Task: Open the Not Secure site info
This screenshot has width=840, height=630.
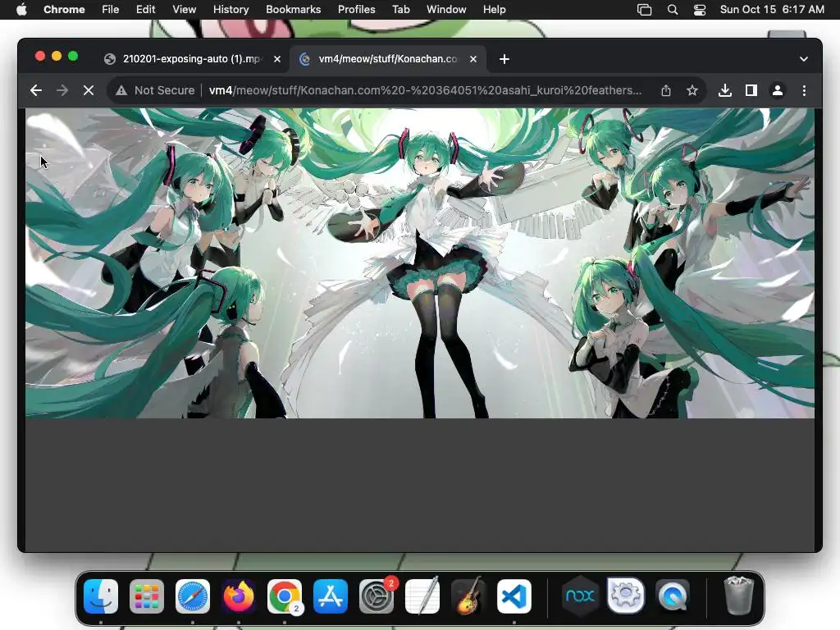Action: click(x=155, y=90)
